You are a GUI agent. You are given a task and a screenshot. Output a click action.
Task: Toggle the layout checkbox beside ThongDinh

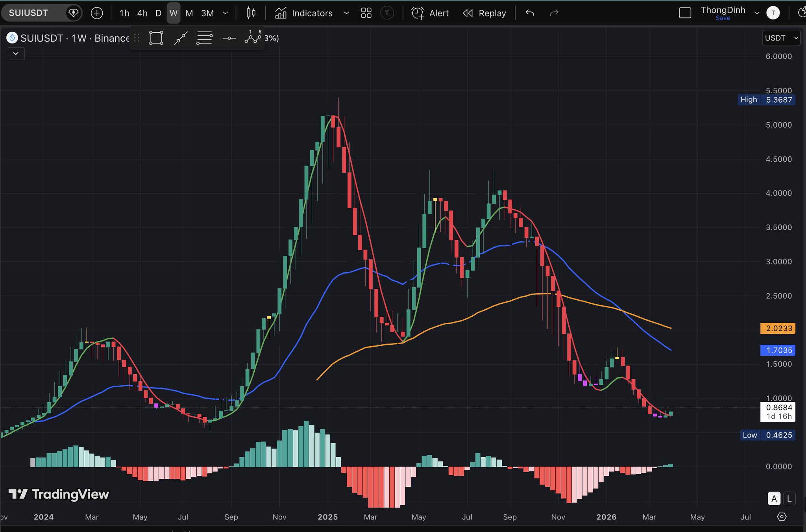pyautogui.click(x=685, y=13)
